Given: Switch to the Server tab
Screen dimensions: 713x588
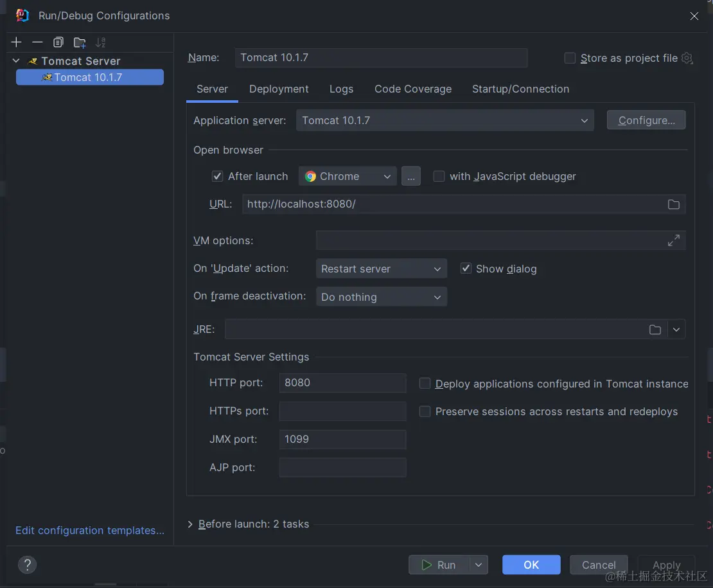Looking at the screenshot, I should tap(212, 89).
